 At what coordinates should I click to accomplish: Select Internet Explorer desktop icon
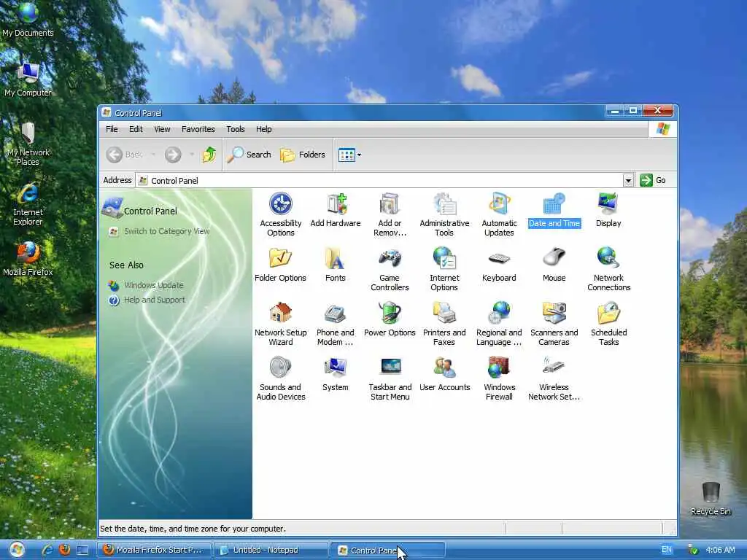28,204
